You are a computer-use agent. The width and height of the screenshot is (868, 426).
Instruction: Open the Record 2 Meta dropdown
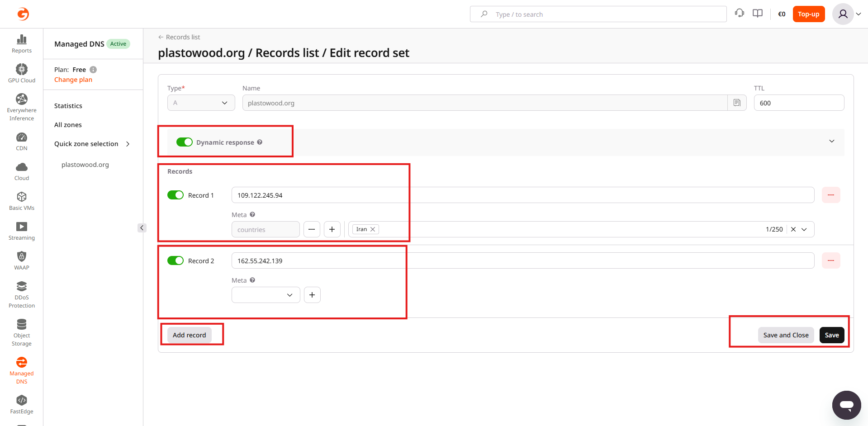click(266, 295)
